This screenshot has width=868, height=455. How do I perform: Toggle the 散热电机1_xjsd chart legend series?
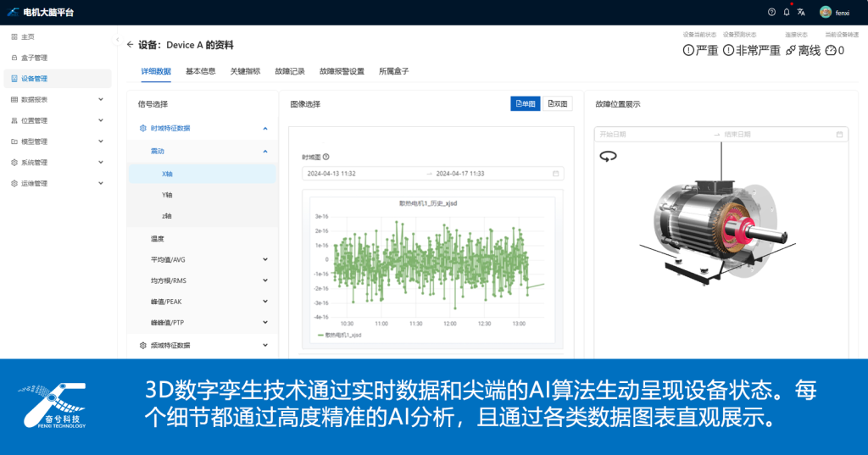(x=344, y=335)
